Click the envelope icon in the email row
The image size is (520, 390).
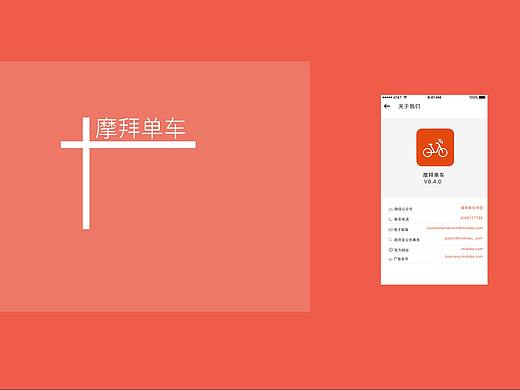[x=390, y=229]
